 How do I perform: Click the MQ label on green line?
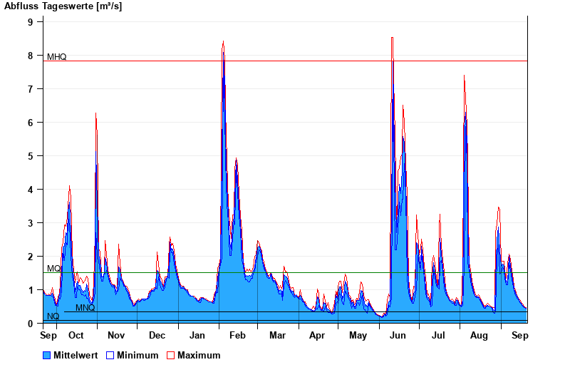[53, 269]
